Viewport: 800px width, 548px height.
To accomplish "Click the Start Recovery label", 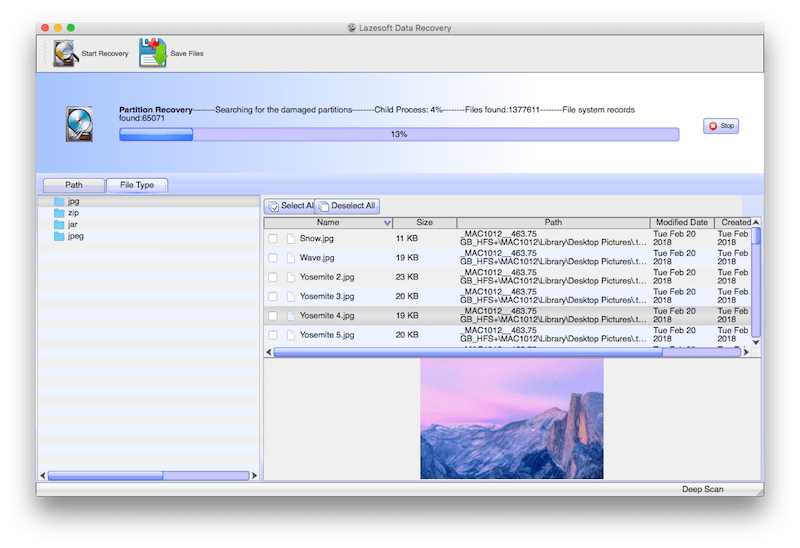I will (105, 54).
